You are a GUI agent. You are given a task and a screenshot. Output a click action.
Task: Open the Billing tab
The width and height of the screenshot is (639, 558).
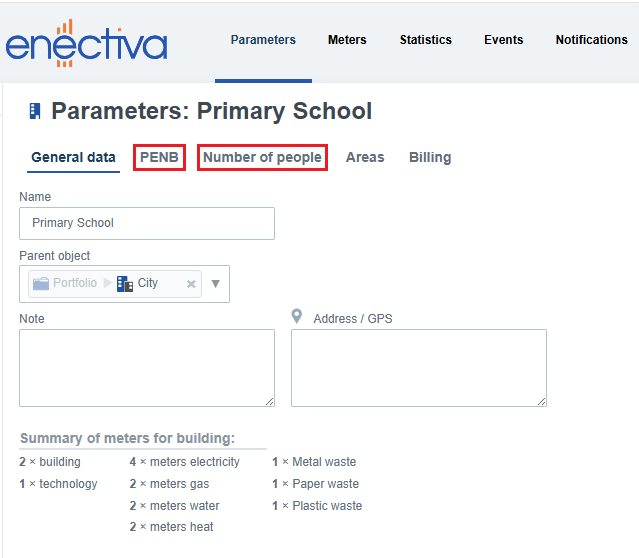click(x=430, y=157)
